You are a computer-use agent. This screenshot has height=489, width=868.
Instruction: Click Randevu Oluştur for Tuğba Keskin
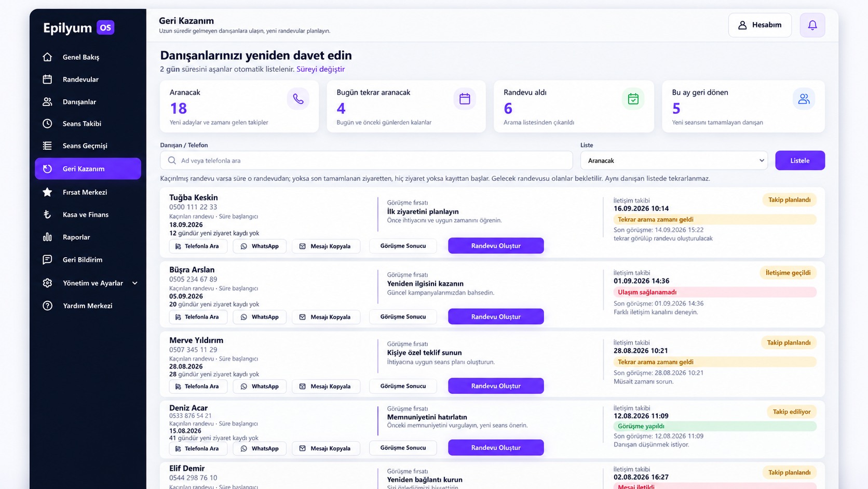tap(496, 246)
